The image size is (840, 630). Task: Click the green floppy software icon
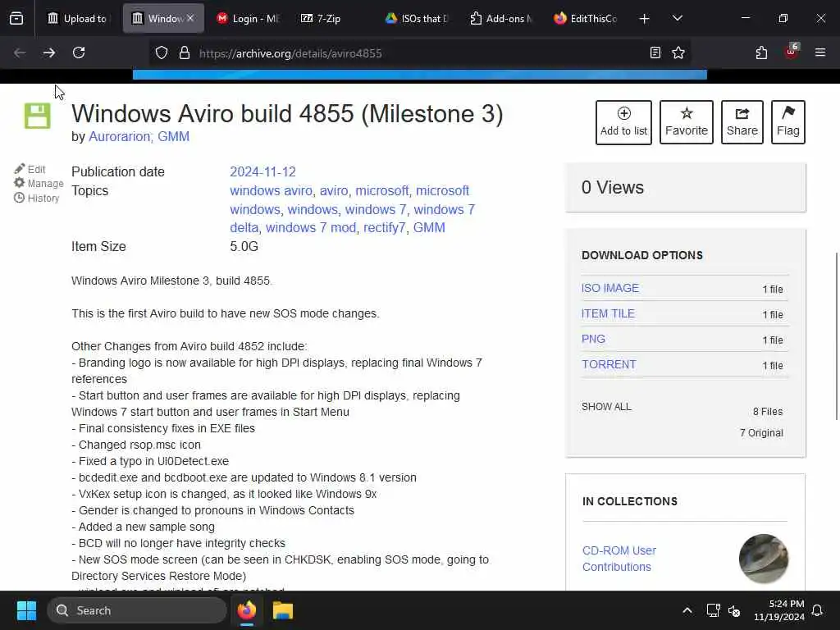pos(38,116)
